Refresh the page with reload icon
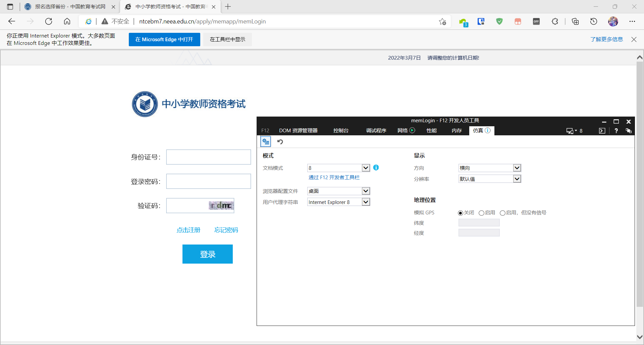 coord(49,21)
